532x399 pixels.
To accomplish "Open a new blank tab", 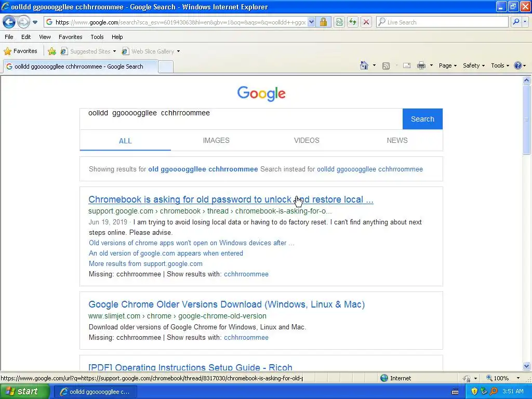I will click(166, 67).
